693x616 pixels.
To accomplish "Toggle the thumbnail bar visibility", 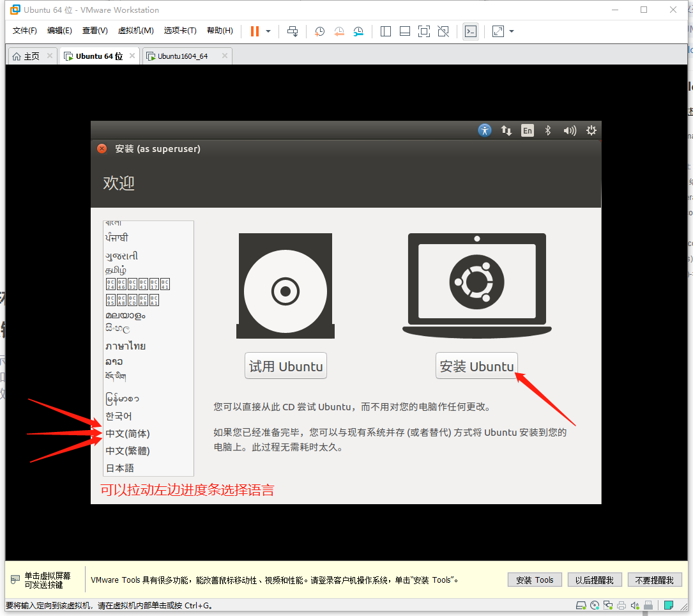I will [x=404, y=31].
